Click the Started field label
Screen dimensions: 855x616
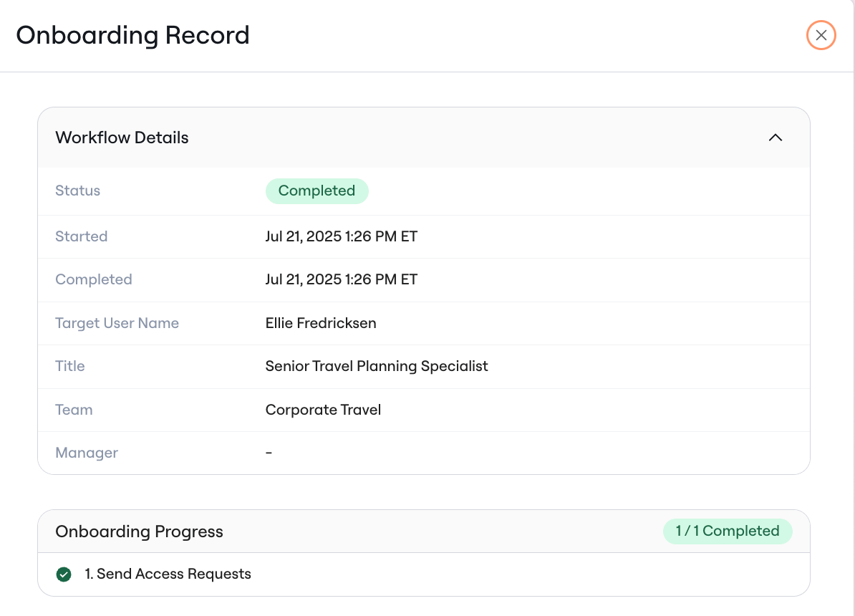click(x=81, y=236)
